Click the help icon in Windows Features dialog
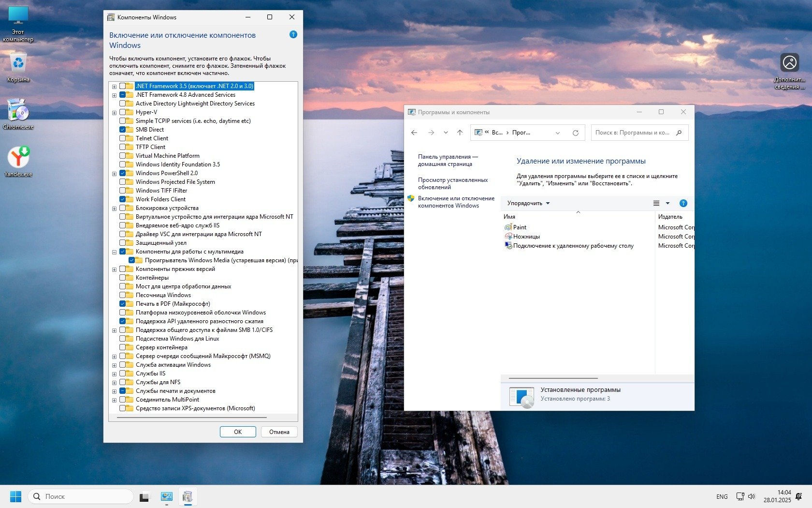 click(x=293, y=34)
